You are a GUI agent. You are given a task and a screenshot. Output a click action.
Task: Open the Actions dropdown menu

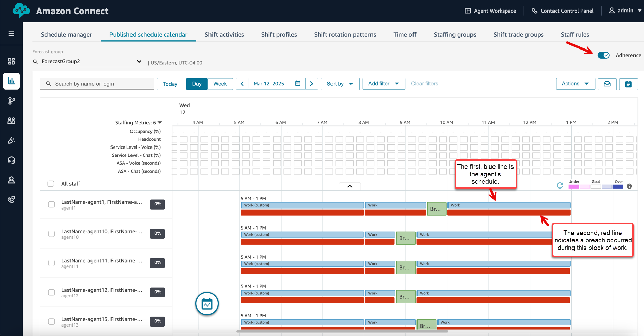[x=575, y=84]
